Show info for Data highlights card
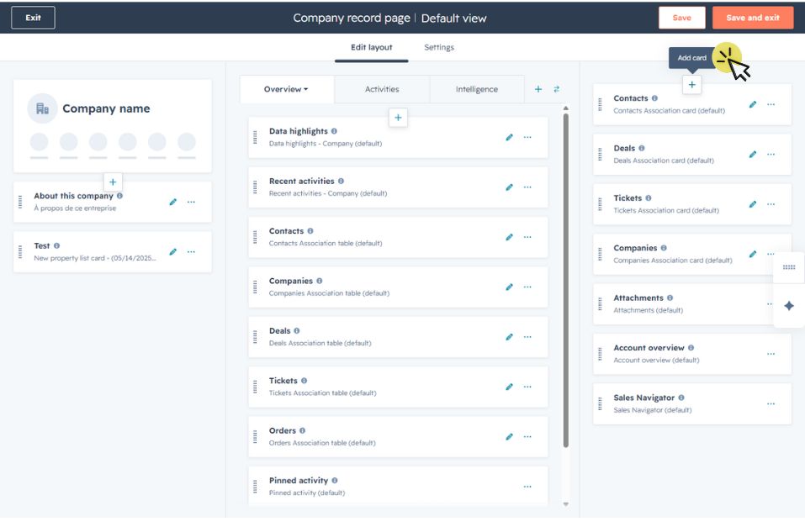The width and height of the screenshot is (805, 532). pos(334,131)
